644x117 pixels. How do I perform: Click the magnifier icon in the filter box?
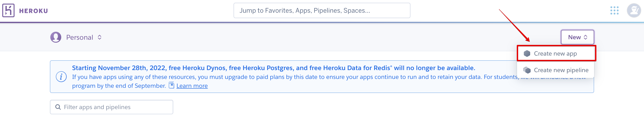point(58,107)
